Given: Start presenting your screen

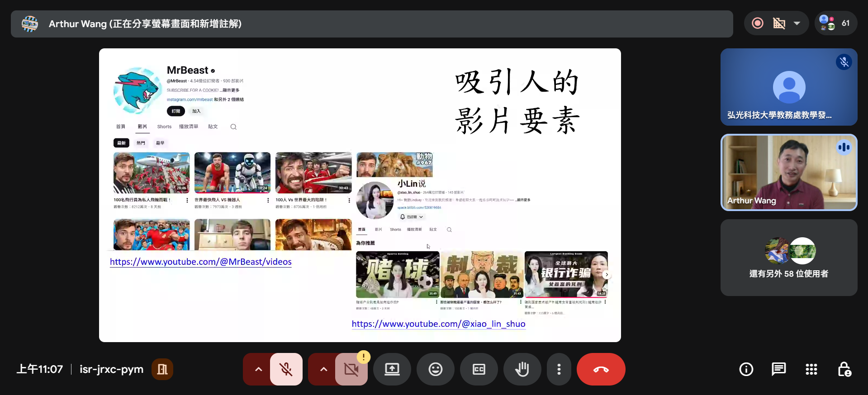Looking at the screenshot, I should 392,369.
